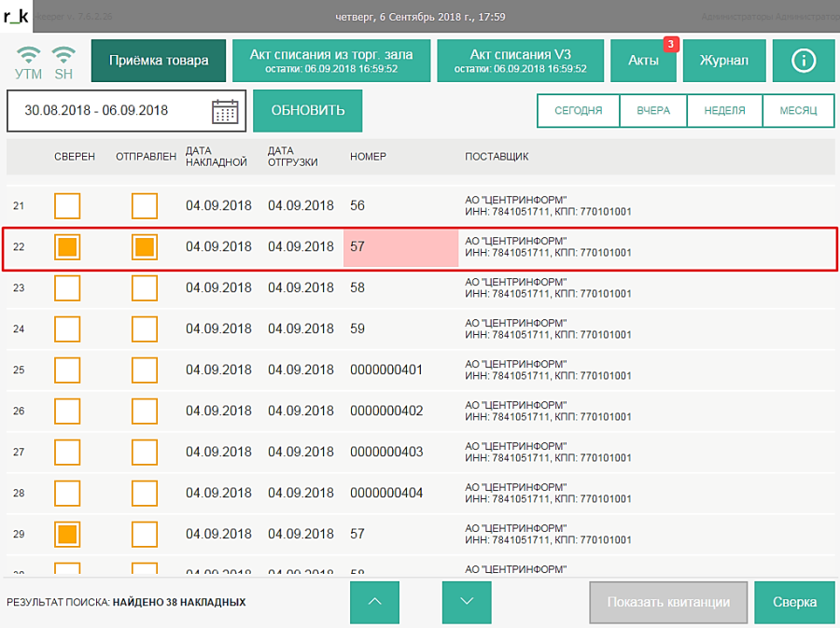The width and height of the screenshot is (840, 628).
Task: Filter invoices by СЕГОДНЯ
Action: click(x=579, y=111)
